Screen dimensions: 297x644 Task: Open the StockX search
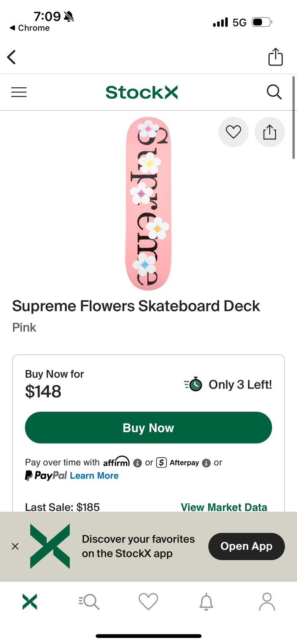(x=274, y=92)
